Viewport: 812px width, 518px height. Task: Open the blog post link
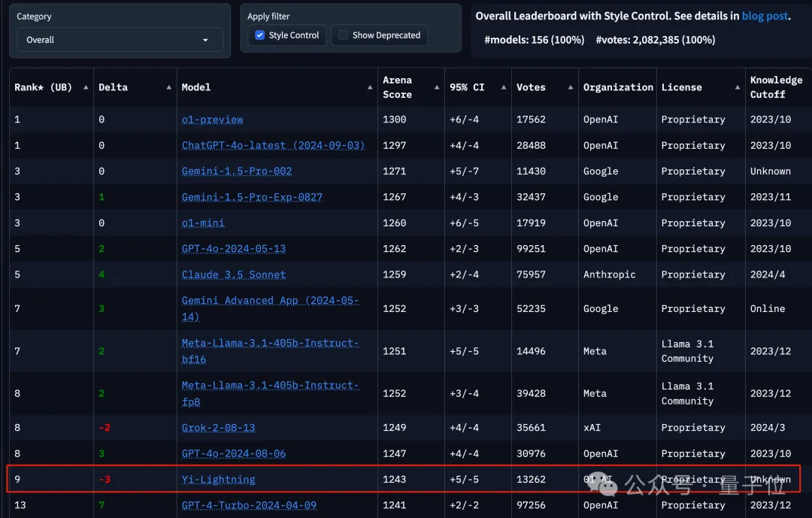coord(765,16)
